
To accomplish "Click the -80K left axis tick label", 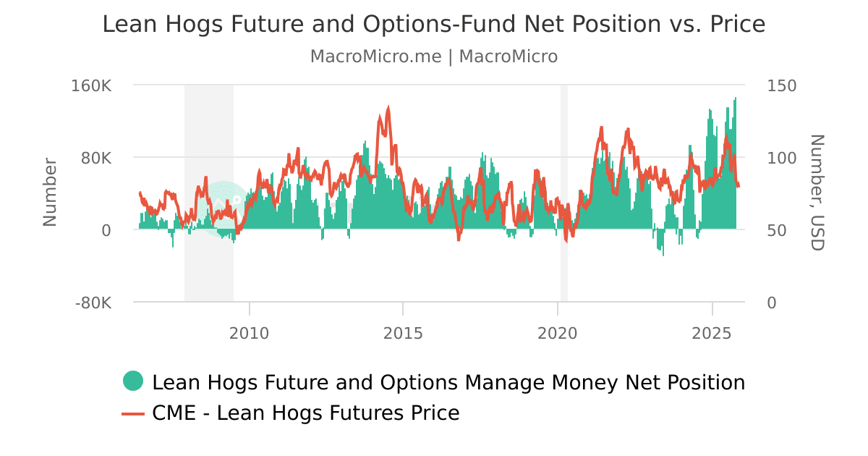I will pos(93,303).
